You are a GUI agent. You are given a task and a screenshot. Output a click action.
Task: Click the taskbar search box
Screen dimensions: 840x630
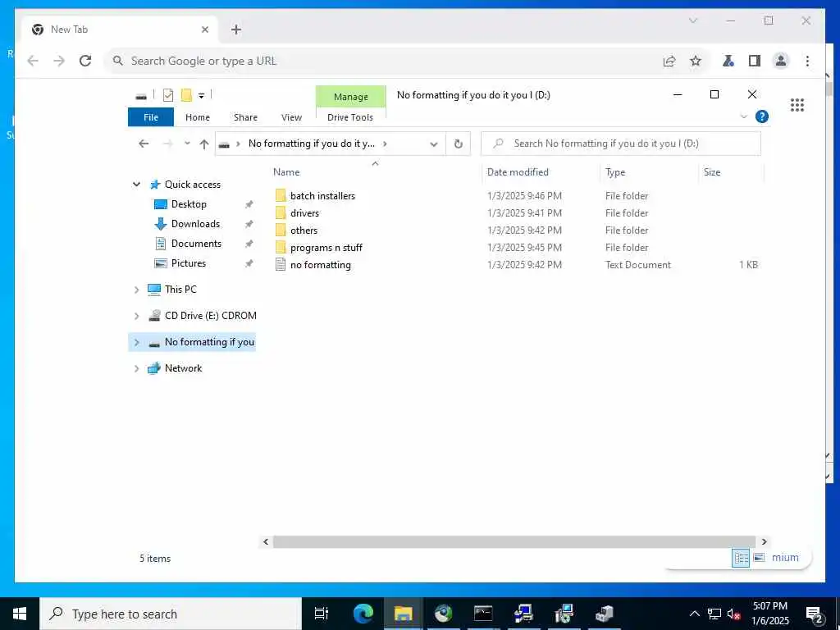(171, 614)
